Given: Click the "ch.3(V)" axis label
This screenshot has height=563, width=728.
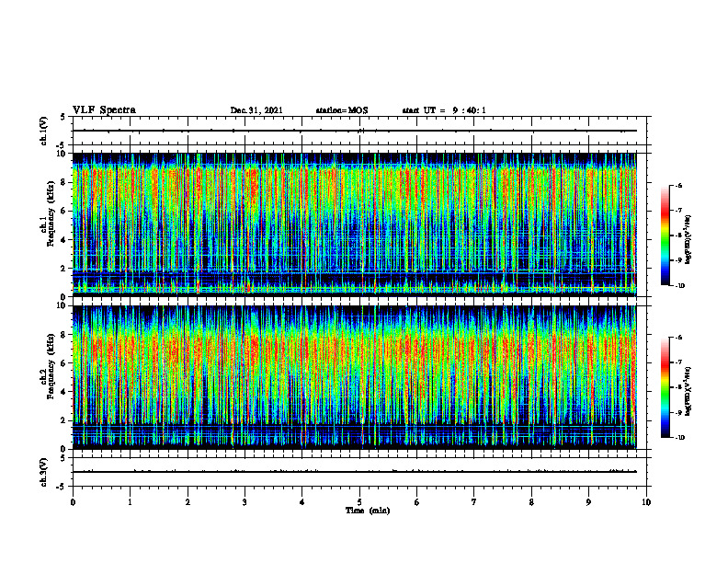Looking at the screenshot, I should click(x=44, y=473).
